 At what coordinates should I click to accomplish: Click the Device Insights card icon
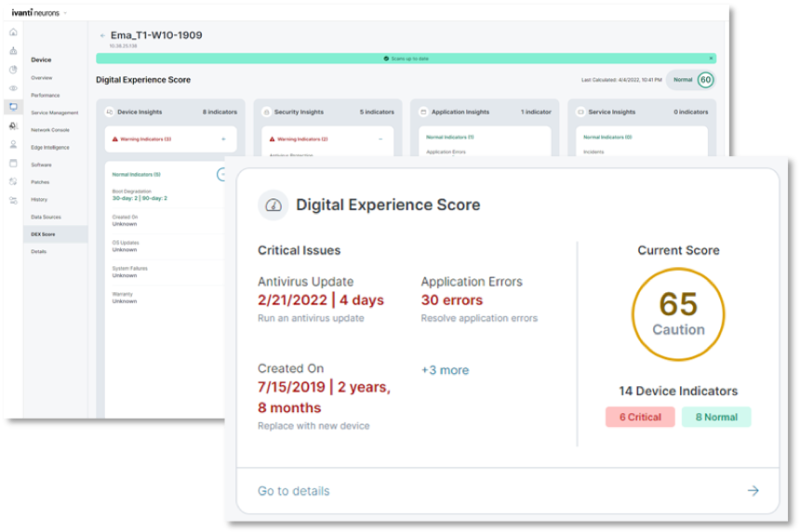click(x=109, y=112)
